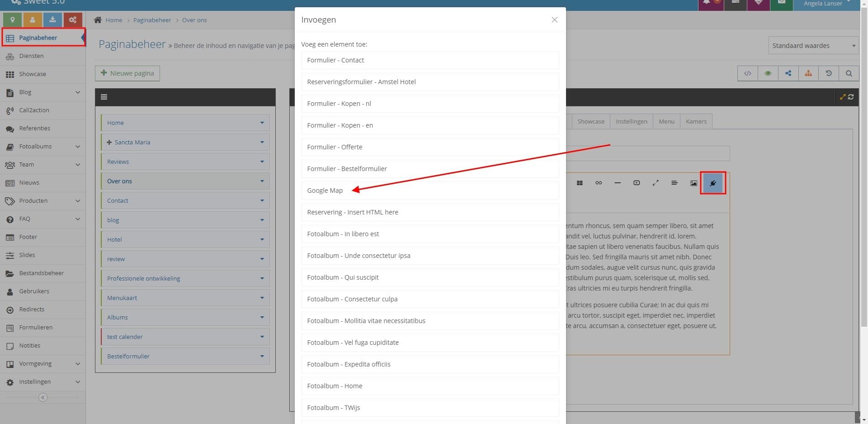Screen dimensions: 868x424
Task: Insert Reservering - Insert HTML here element
Action: pyautogui.click(x=430, y=212)
